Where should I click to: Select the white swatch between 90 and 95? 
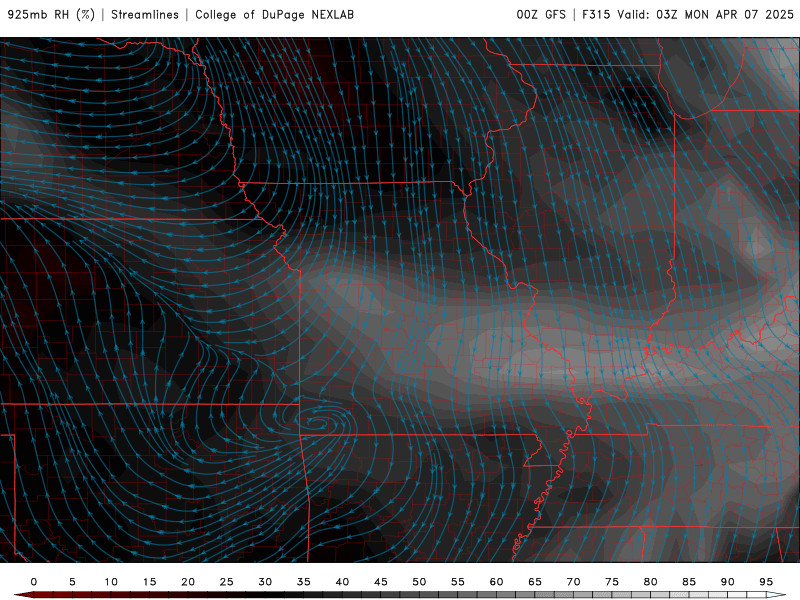point(746,595)
